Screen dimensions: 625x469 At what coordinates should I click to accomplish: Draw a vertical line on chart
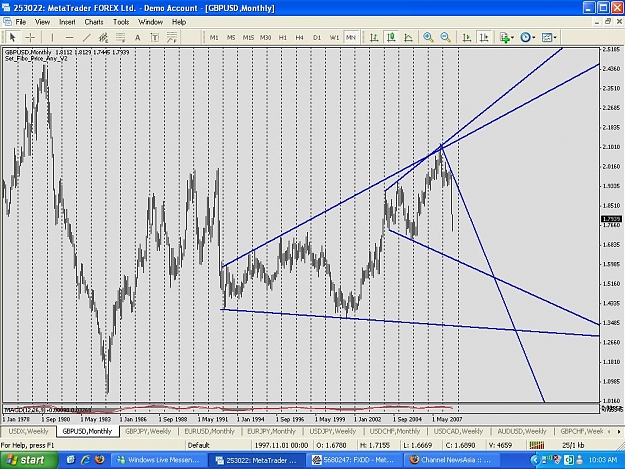click(x=52, y=37)
